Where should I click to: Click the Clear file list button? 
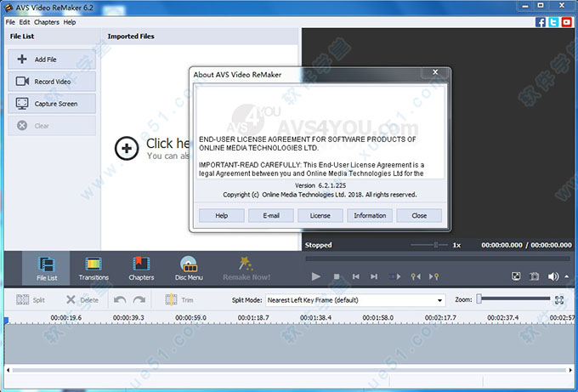click(x=52, y=126)
